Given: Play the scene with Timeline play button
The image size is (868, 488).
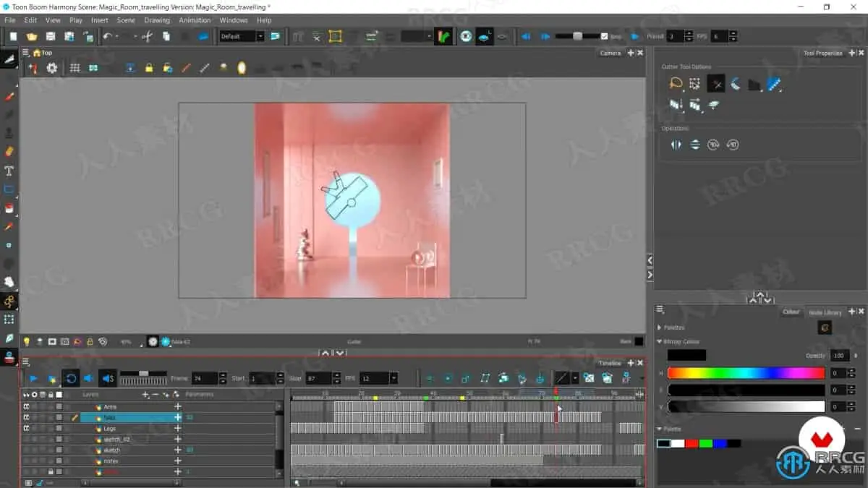Looking at the screenshot, I should pos(34,378).
